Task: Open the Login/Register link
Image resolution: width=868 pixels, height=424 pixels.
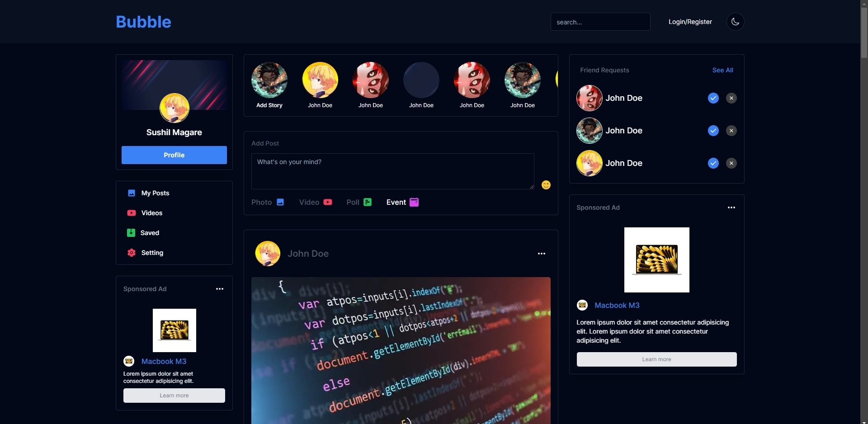Action: pyautogui.click(x=690, y=22)
